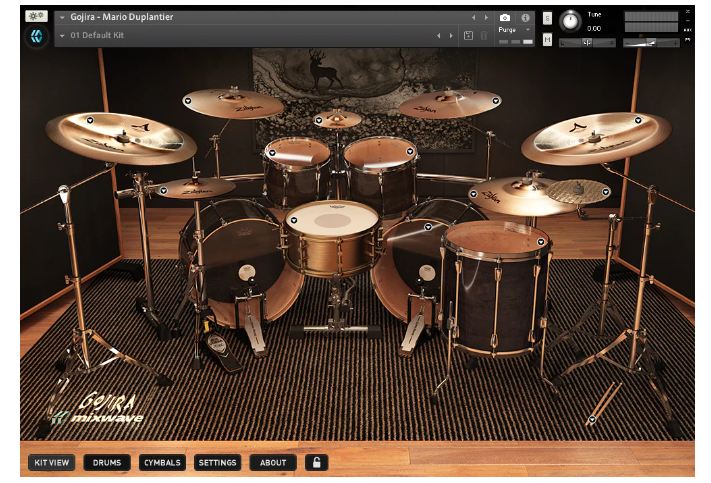This screenshot has width=711, height=483.
Task: Click the Gojira - Mario Duplantier instrument name
Action: pos(122,17)
